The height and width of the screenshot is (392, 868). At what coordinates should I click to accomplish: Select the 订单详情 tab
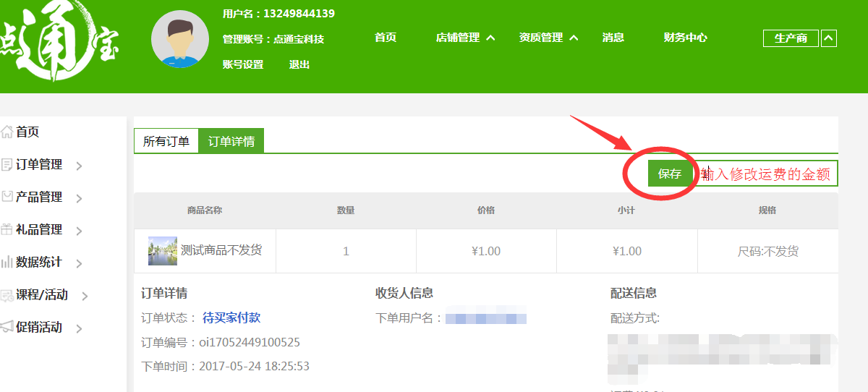tap(231, 142)
